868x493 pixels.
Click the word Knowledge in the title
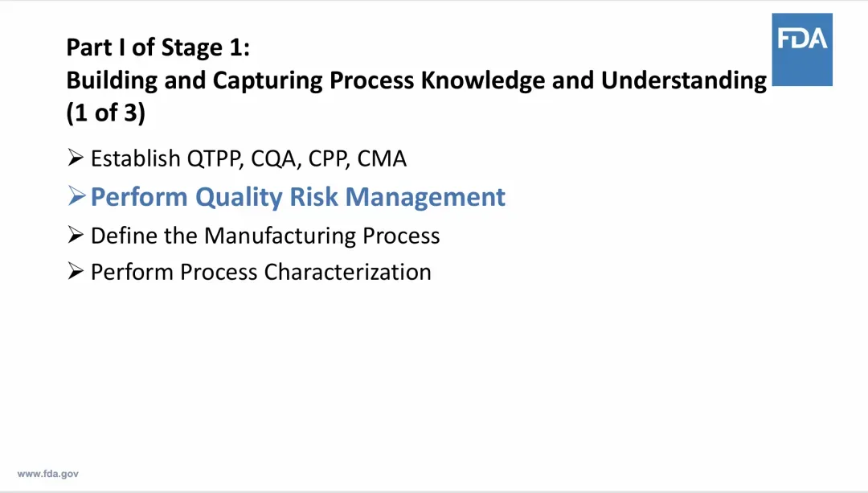click(x=483, y=81)
